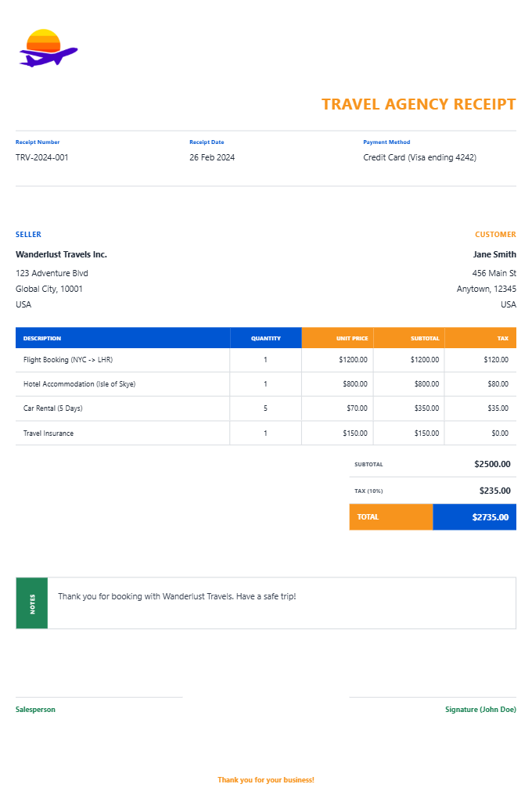Image resolution: width=532 pixels, height=802 pixels.
Task: Click the Payment Method label
Action: (386, 142)
